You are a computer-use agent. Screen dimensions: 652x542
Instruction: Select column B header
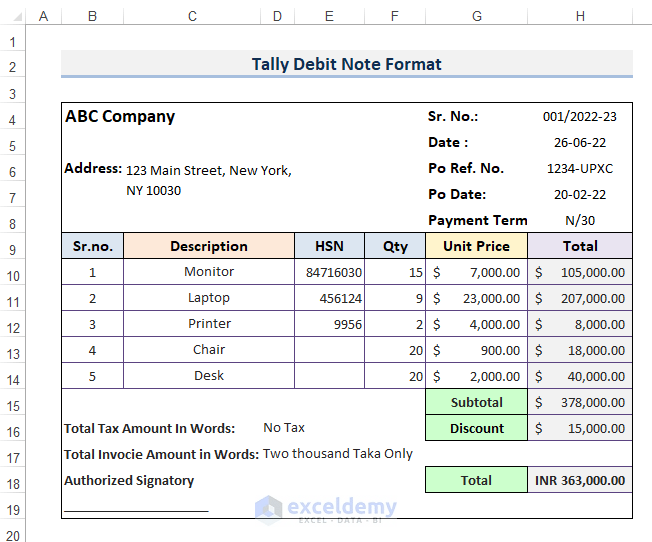(92, 16)
